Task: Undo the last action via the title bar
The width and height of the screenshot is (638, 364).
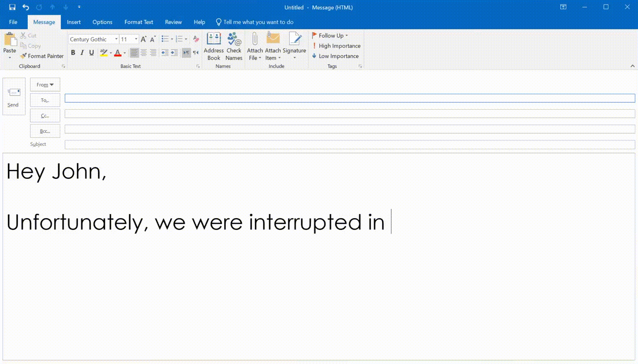Action: (x=26, y=7)
